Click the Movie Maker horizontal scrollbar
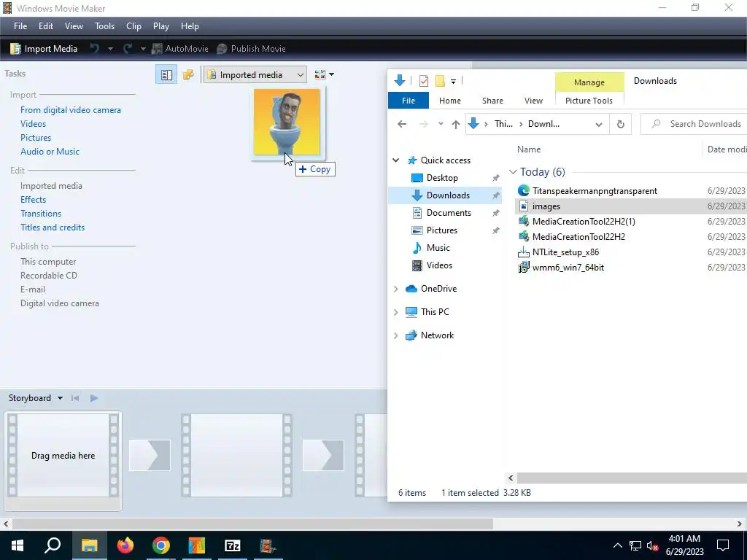This screenshot has height=560, width=747. pos(252,524)
